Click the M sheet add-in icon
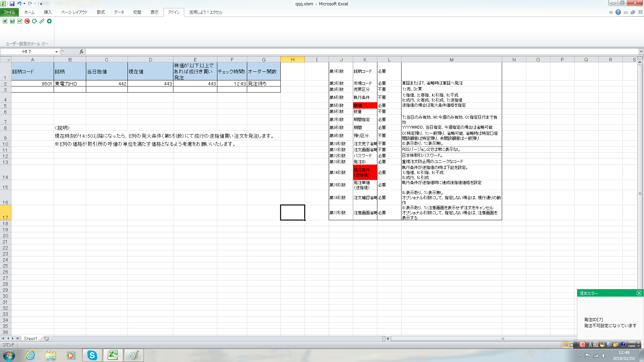 pos(20,21)
